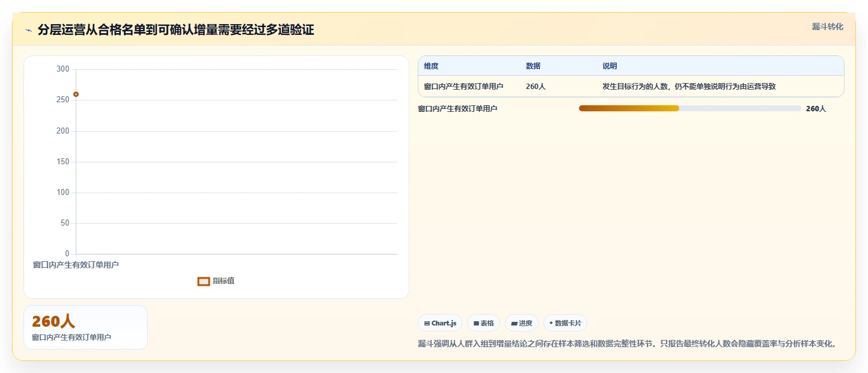Click the 150 y-axis tick label
The width and height of the screenshot is (868, 373).
click(x=63, y=162)
